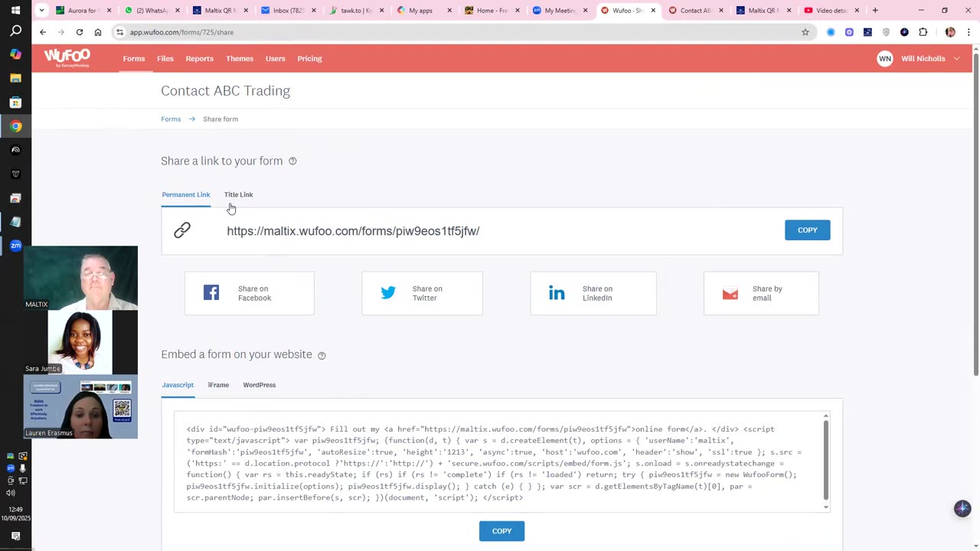Open the Extensions puzzle icon
This screenshot has height=551, width=980.
(923, 32)
